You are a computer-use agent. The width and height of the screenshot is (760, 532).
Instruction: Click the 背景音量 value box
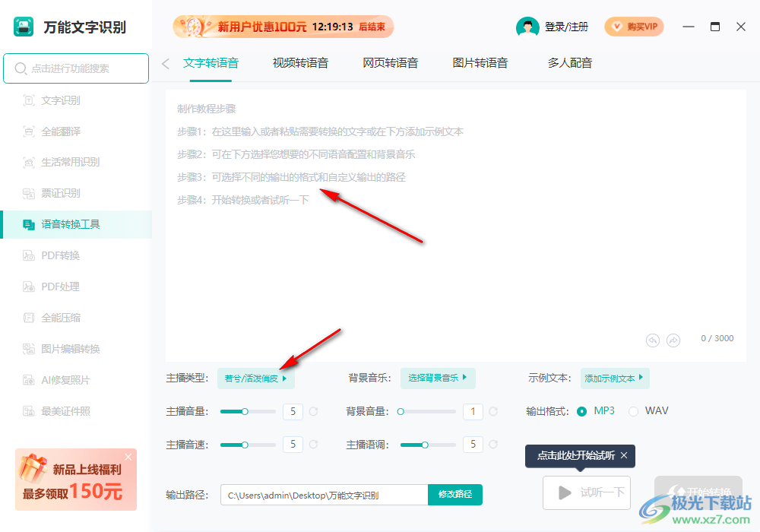473,411
